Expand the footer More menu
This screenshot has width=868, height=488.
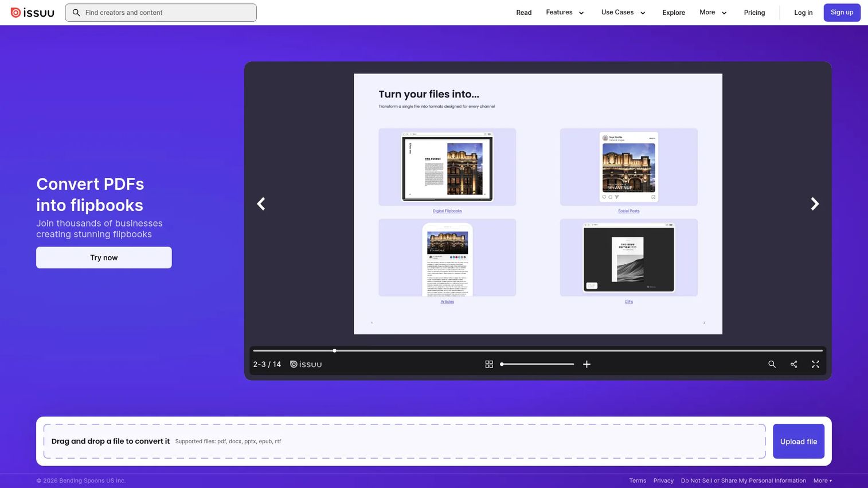823,481
